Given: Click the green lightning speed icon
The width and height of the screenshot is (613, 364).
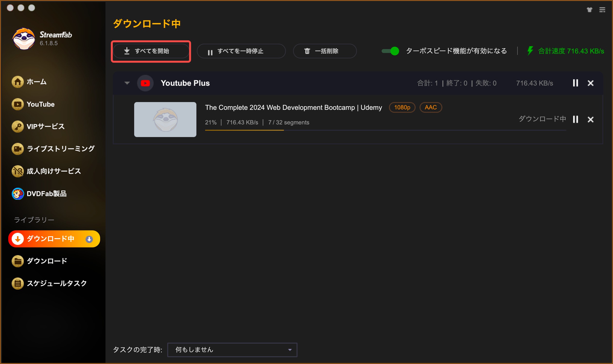Looking at the screenshot, I should (530, 51).
